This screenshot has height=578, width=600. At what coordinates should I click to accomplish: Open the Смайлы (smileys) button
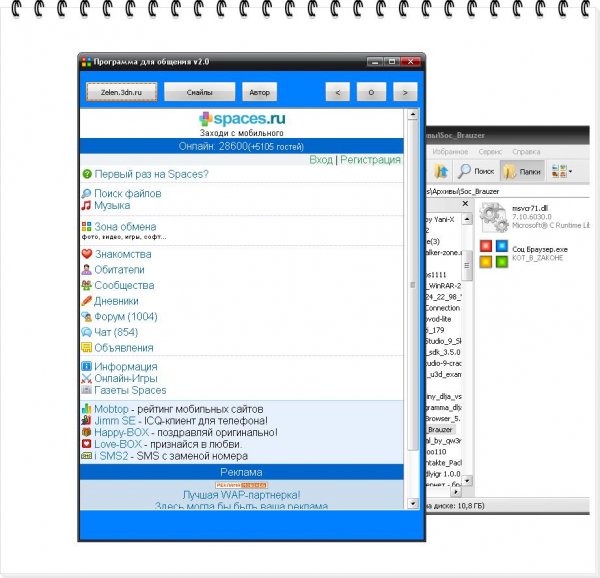(x=199, y=92)
